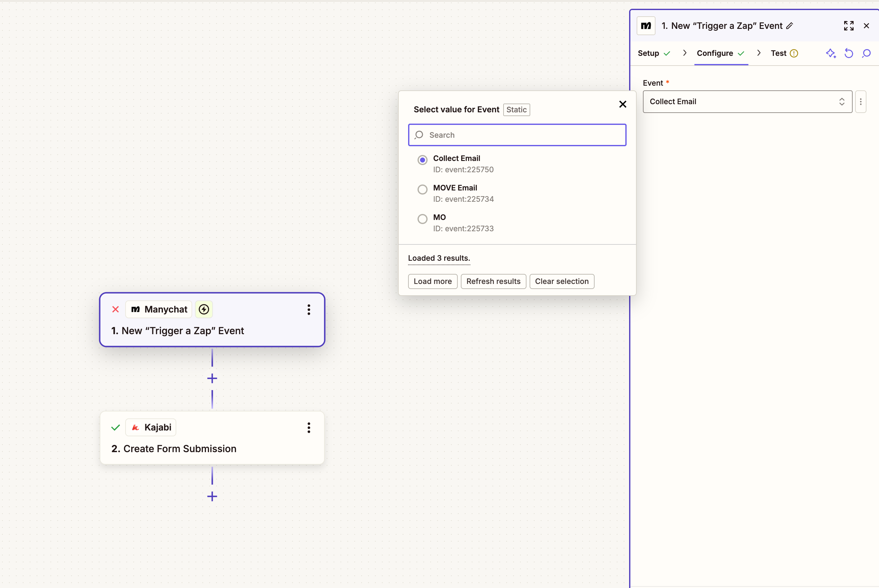Click the Manychat logo in panel header
Image resolution: width=879 pixels, height=588 pixels.
coord(646,26)
